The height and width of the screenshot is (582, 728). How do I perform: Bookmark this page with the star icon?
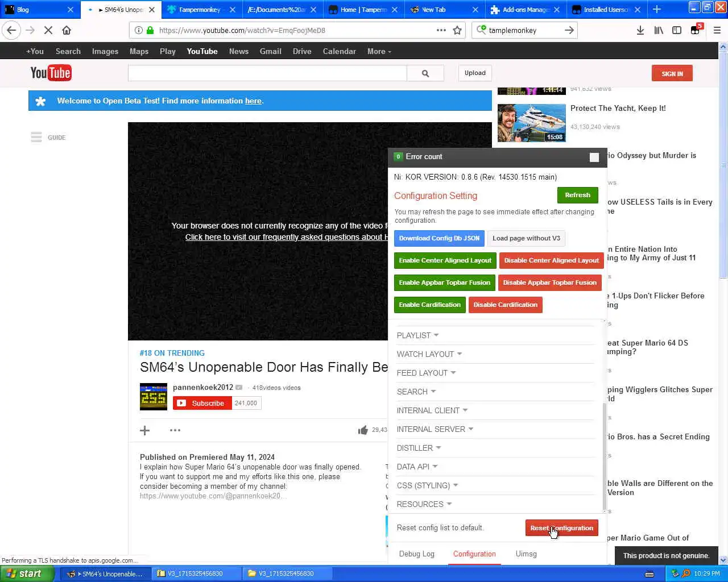(x=457, y=30)
